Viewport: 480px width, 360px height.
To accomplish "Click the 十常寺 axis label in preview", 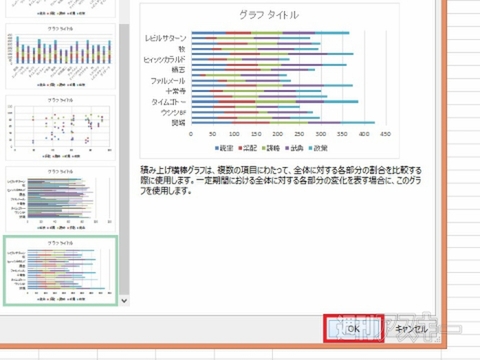I will pos(176,91).
